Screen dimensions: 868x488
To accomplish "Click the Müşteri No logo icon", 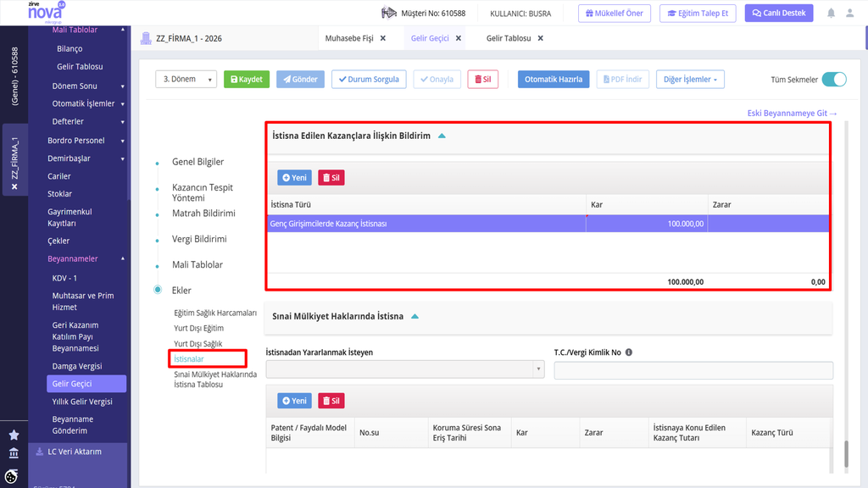I will click(389, 13).
